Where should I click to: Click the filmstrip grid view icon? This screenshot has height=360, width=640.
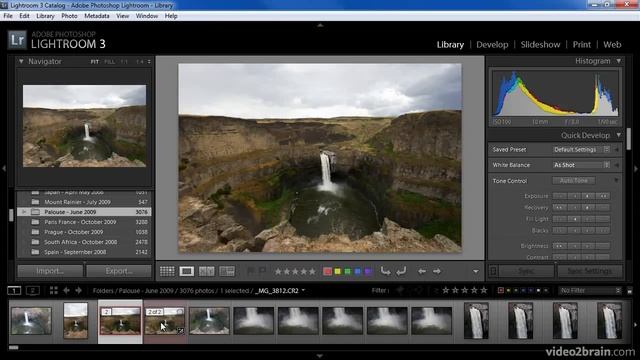tap(53, 291)
